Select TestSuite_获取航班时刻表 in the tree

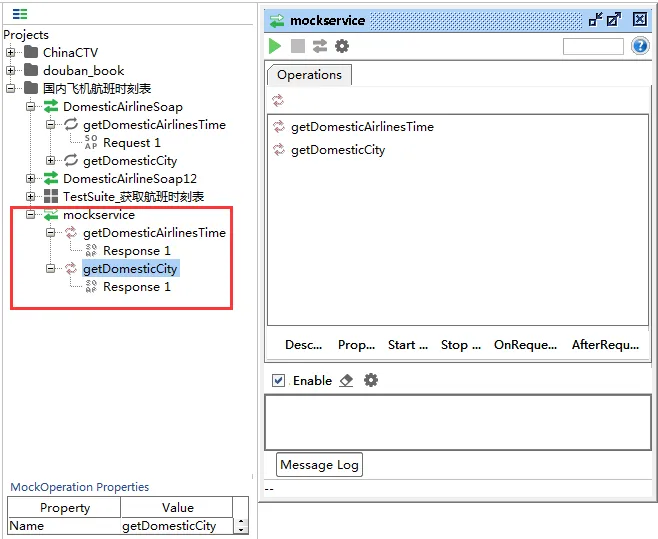click(133, 196)
